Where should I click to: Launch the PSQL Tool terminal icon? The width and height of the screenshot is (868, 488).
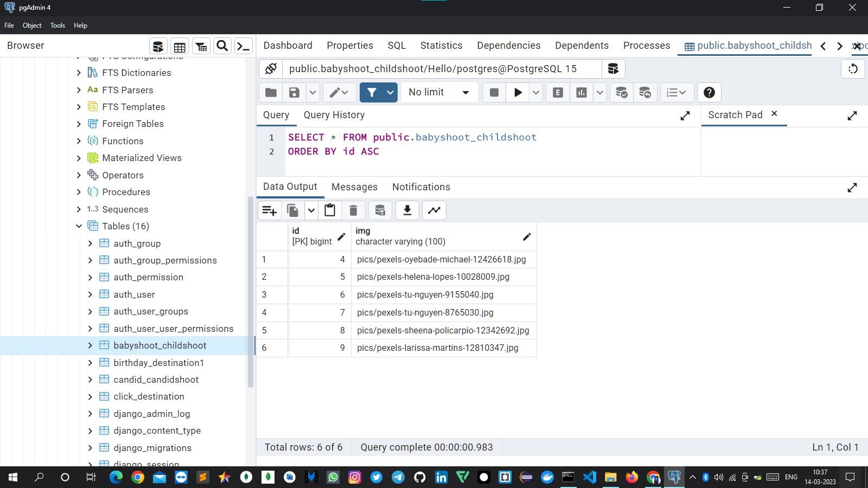coord(244,46)
